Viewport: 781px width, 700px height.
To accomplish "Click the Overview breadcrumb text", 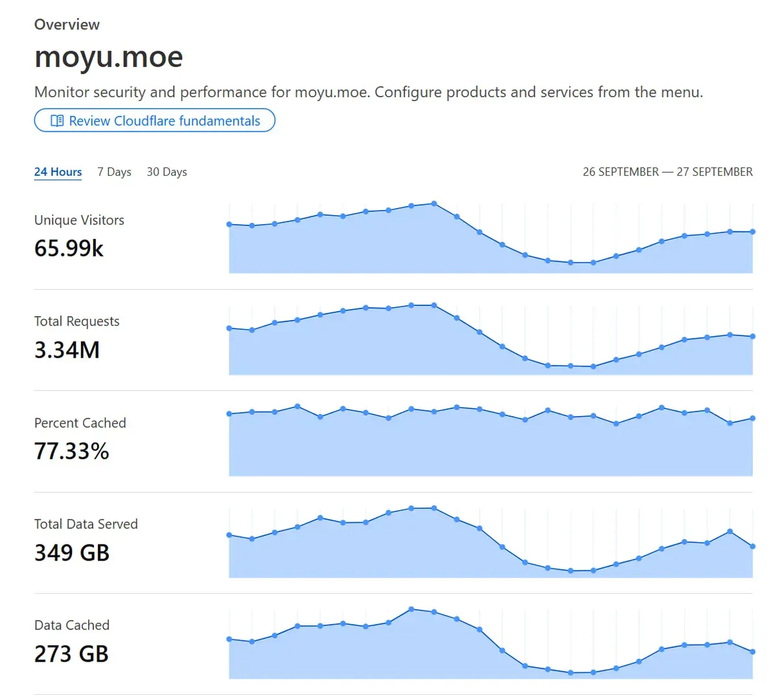I will 67,25.
